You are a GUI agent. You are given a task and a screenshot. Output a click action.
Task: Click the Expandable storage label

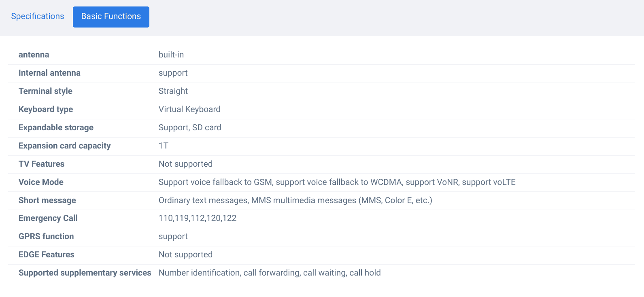[56, 127]
